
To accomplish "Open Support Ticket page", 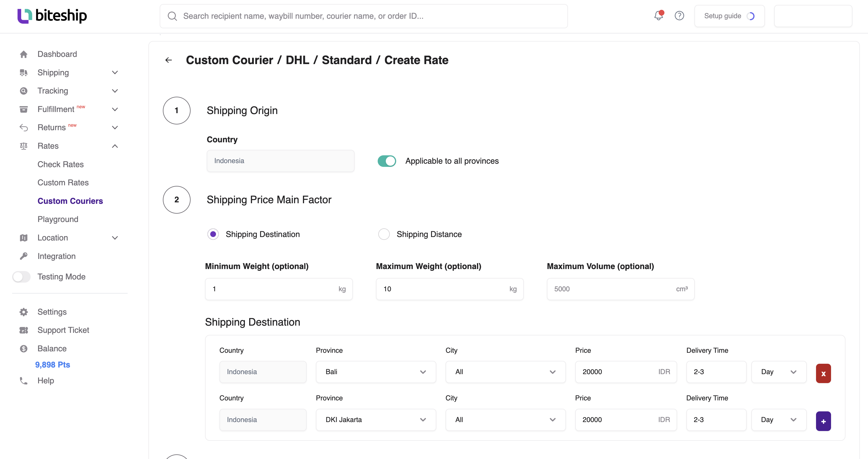I will [63, 330].
